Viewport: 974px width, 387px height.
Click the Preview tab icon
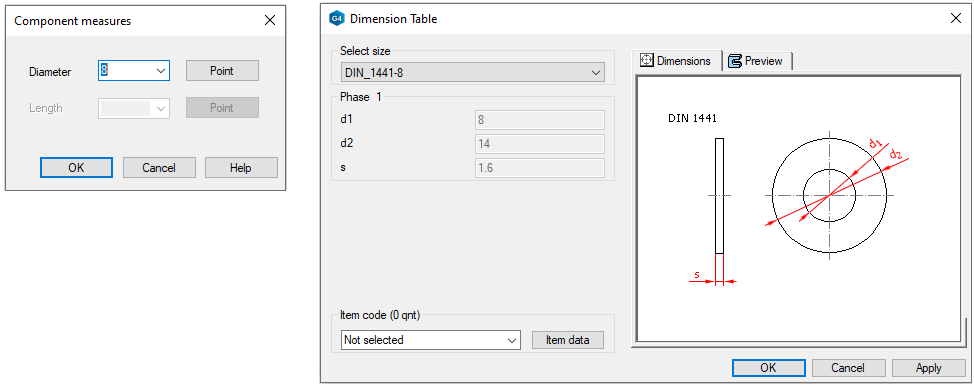pyautogui.click(x=735, y=61)
